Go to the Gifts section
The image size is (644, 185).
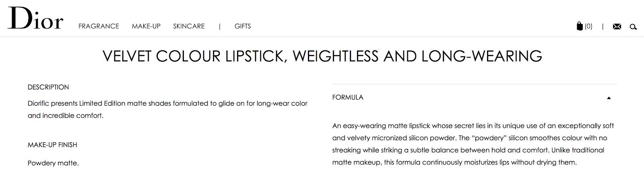[x=243, y=26]
